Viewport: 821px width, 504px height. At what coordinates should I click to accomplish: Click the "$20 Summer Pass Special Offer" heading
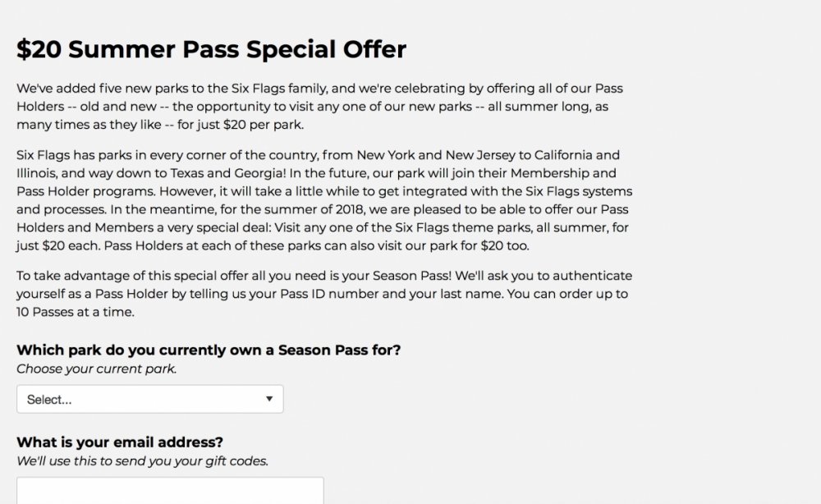coord(211,49)
